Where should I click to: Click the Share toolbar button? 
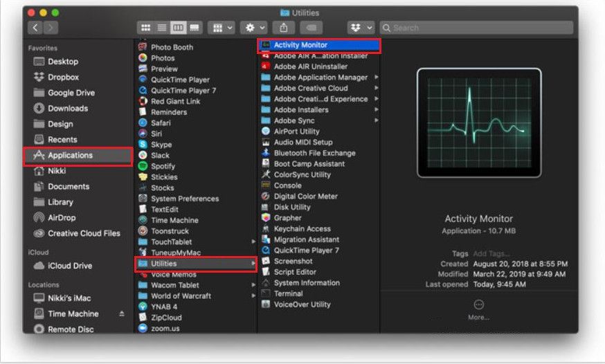[284, 28]
